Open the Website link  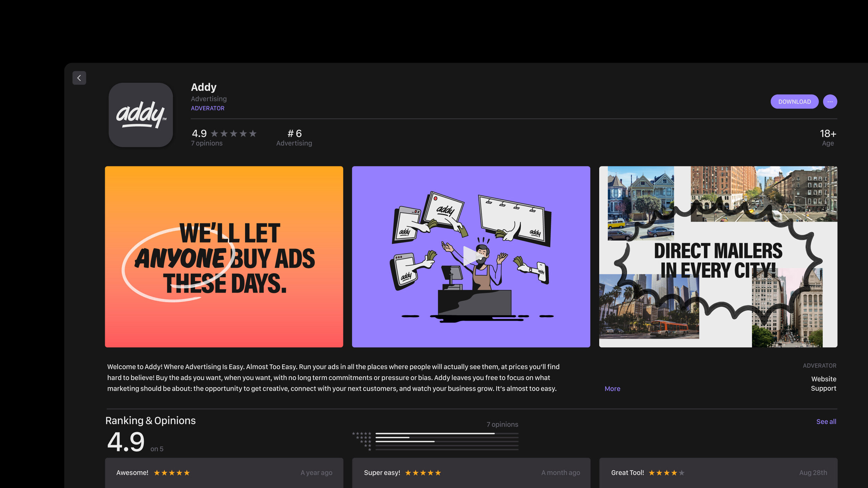point(824,379)
